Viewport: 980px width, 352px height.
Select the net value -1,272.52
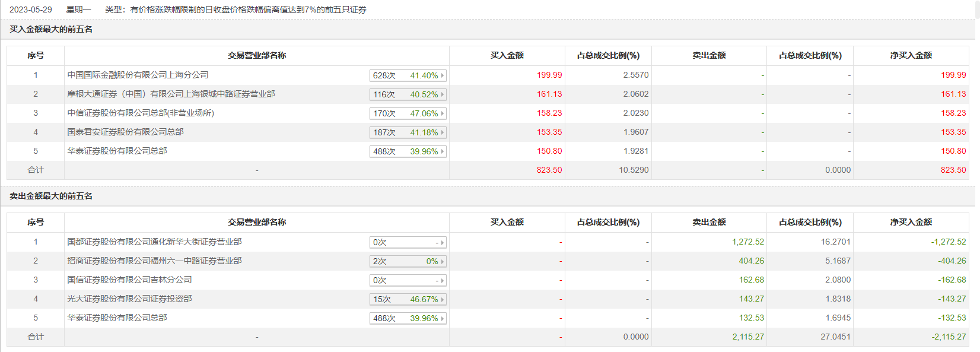click(x=949, y=242)
